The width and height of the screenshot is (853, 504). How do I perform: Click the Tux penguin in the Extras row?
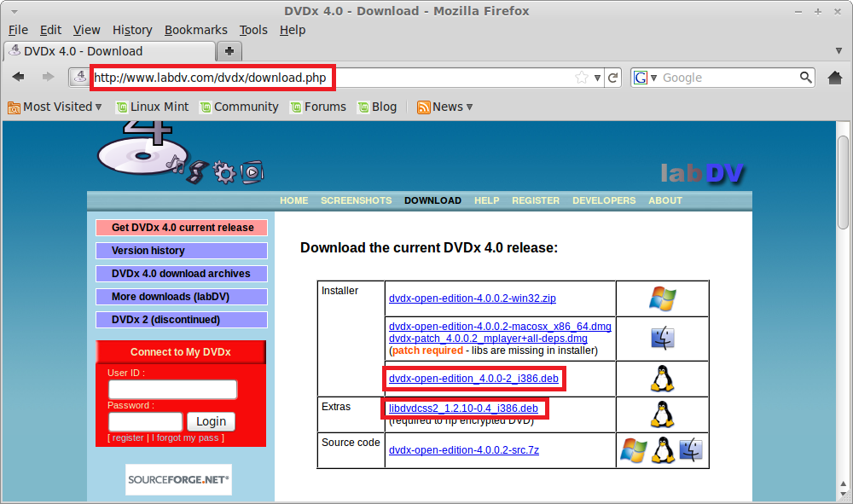click(662, 414)
